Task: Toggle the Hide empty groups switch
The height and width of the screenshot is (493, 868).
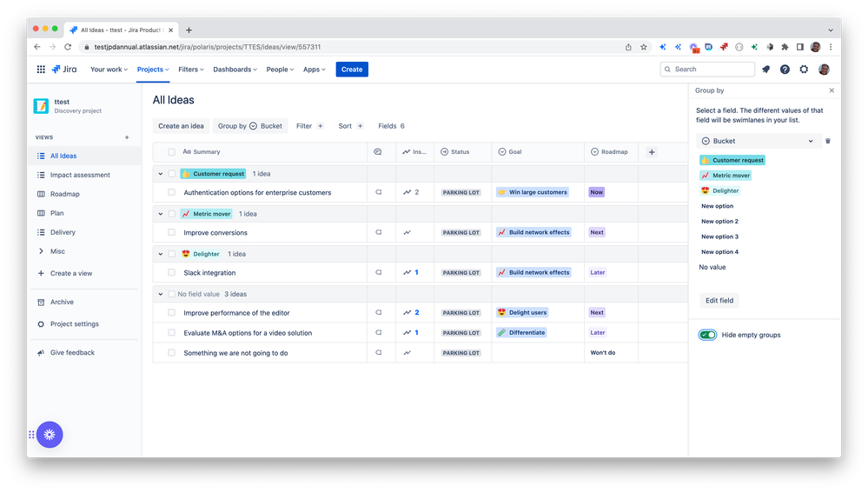Action: point(707,335)
